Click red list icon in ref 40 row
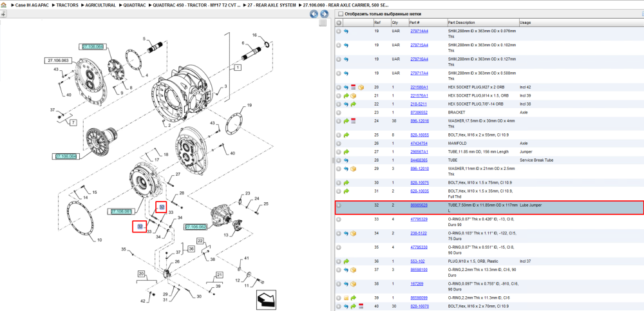644x311 pixels. (361, 306)
